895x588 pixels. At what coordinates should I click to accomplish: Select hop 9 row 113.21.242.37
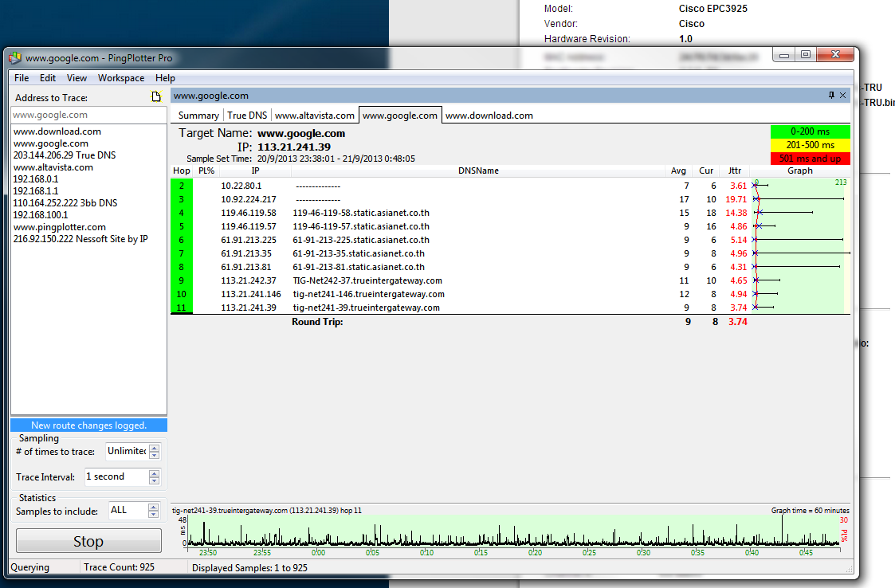click(x=510, y=280)
